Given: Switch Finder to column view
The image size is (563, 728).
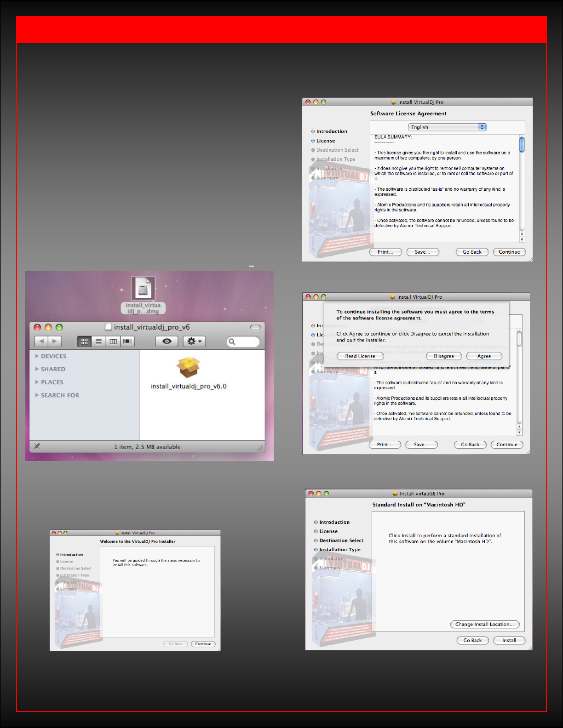Looking at the screenshot, I should [113, 341].
